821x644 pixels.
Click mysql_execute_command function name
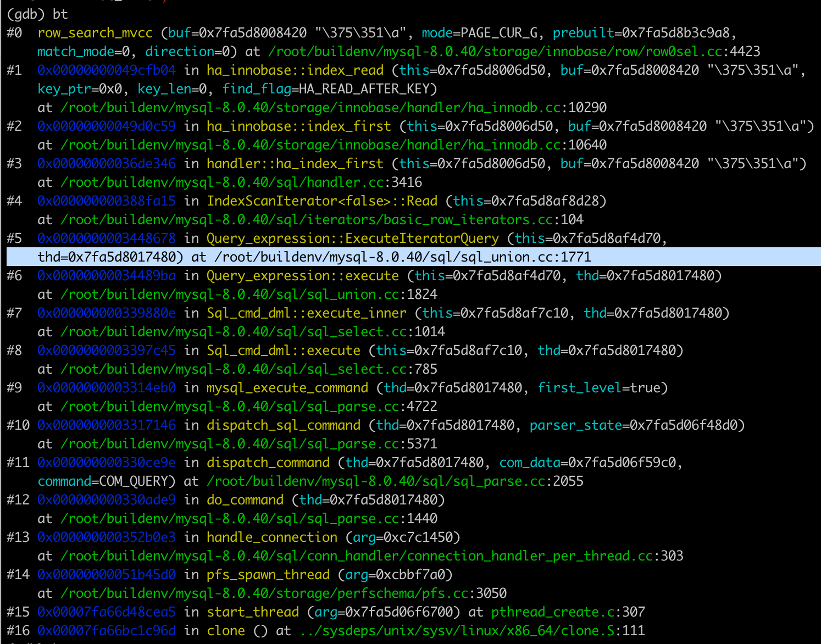click(287, 388)
